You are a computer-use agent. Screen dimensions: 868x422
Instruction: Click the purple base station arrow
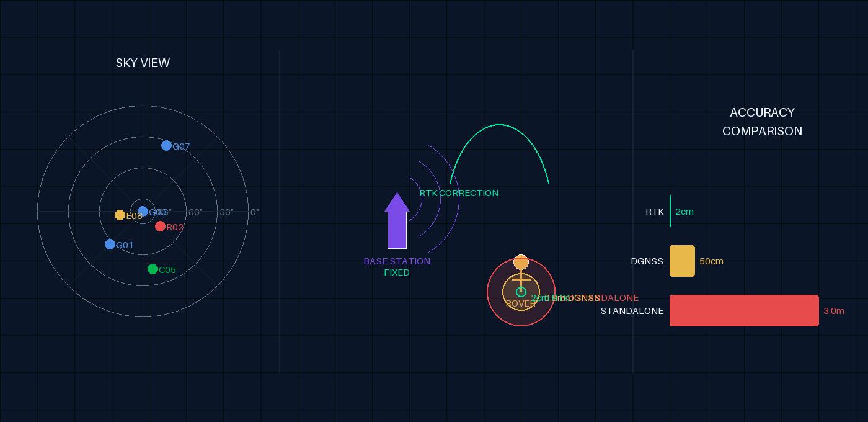397,222
